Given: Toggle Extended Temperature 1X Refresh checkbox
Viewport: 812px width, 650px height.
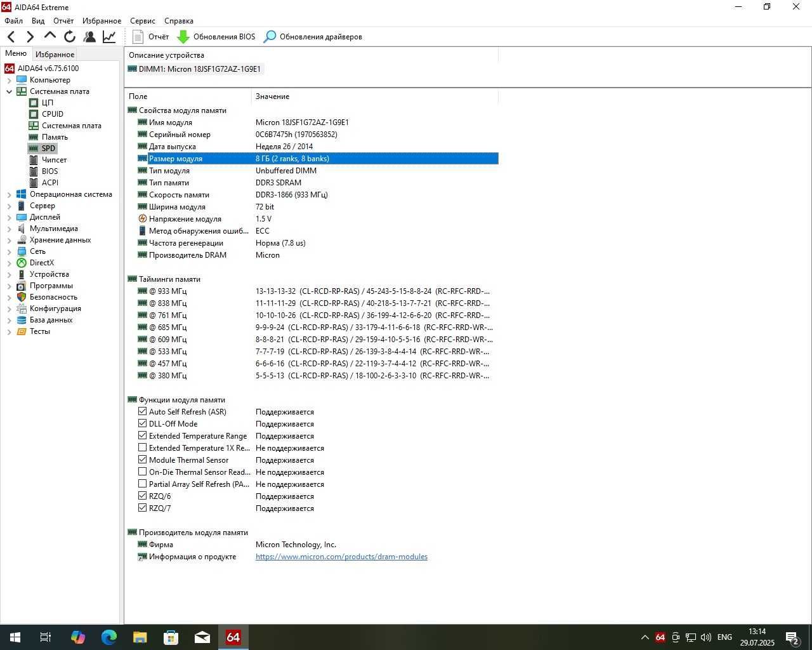Looking at the screenshot, I should pyautogui.click(x=142, y=448).
